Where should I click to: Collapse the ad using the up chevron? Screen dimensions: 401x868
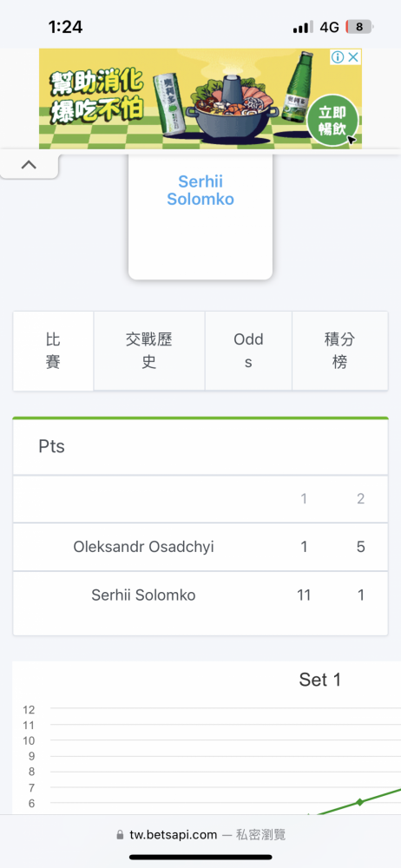[x=29, y=166]
